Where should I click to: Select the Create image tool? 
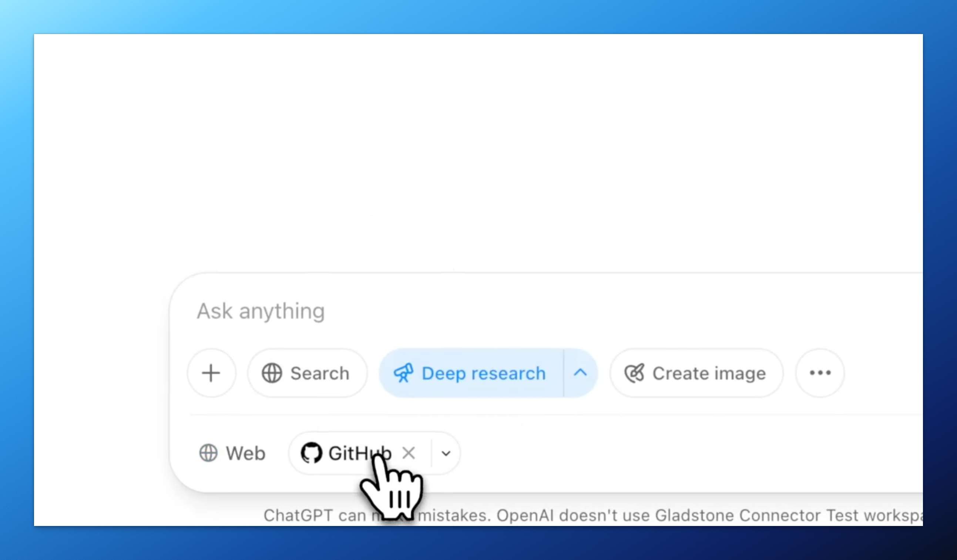[x=696, y=373]
